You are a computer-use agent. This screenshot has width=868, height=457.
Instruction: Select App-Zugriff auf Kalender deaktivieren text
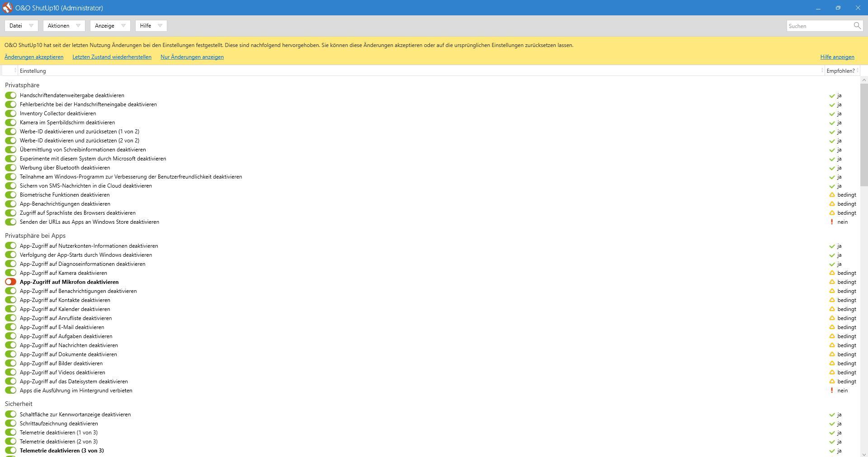pos(65,309)
